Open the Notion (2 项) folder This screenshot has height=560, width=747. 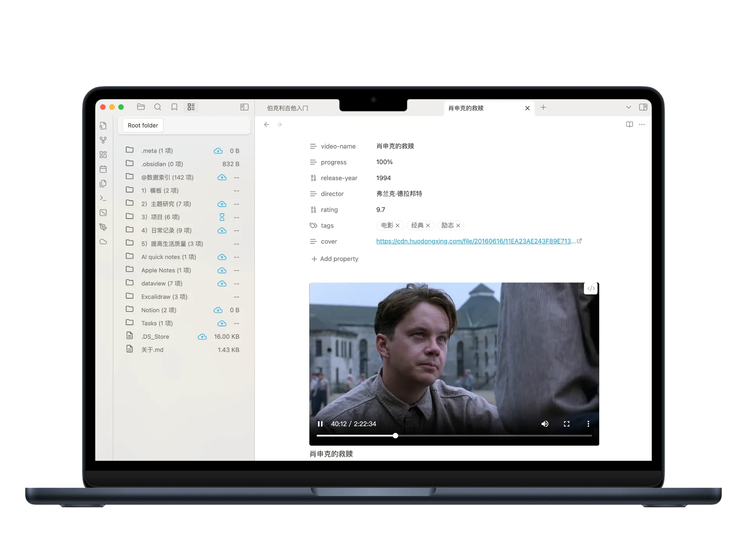(182, 310)
